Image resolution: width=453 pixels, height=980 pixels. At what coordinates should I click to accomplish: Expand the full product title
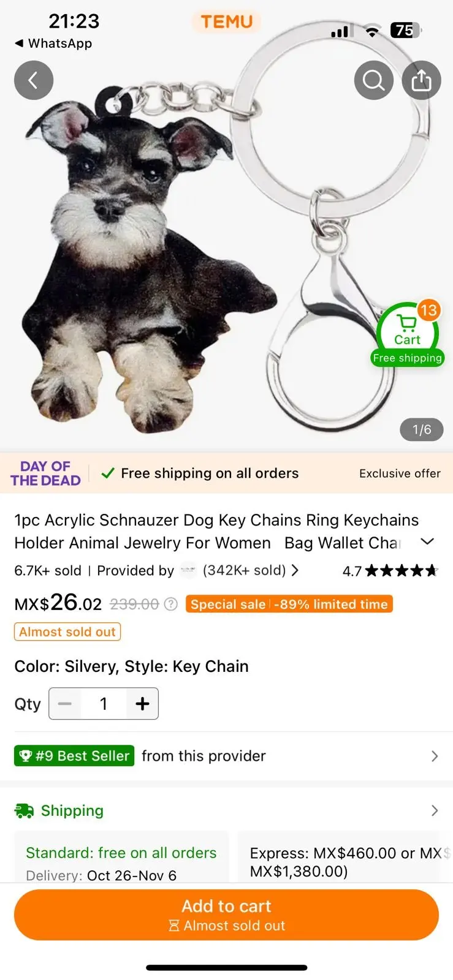pos(427,541)
